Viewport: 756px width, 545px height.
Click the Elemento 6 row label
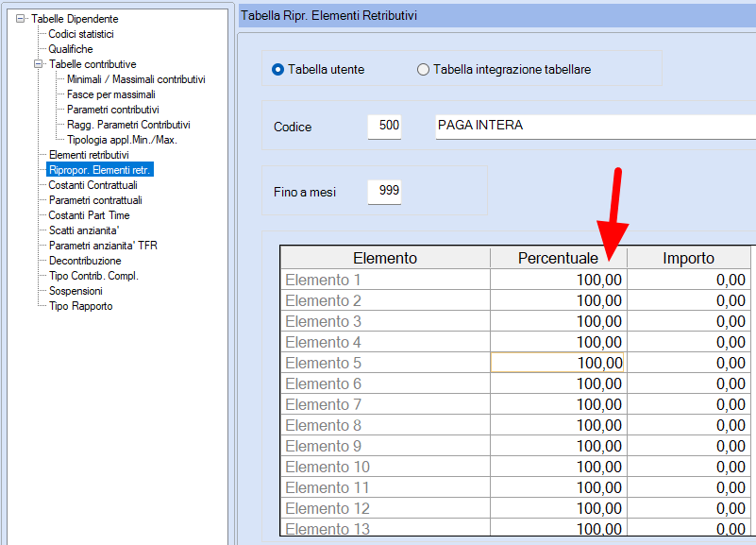click(385, 383)
